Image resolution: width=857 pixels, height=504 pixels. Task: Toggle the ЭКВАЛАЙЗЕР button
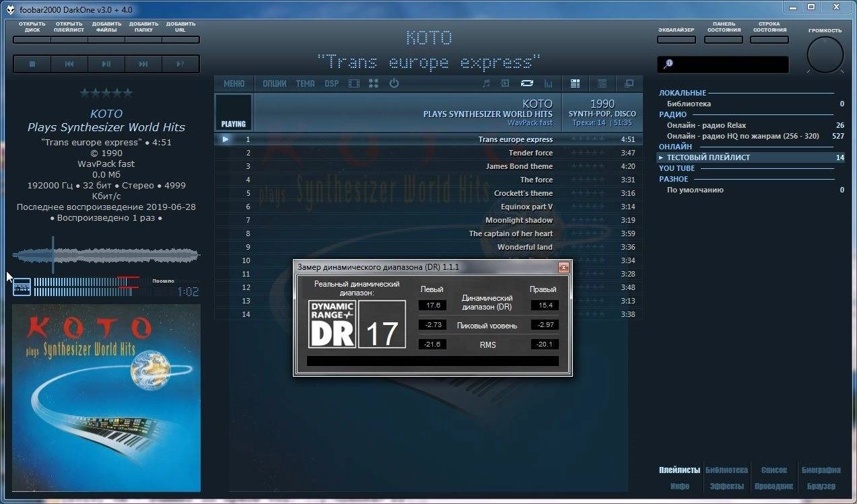coord(676,39)
